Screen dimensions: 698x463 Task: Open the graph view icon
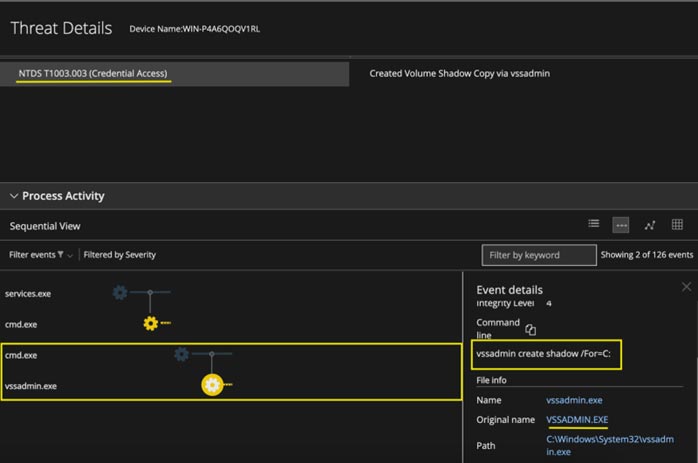coord(649,225)
